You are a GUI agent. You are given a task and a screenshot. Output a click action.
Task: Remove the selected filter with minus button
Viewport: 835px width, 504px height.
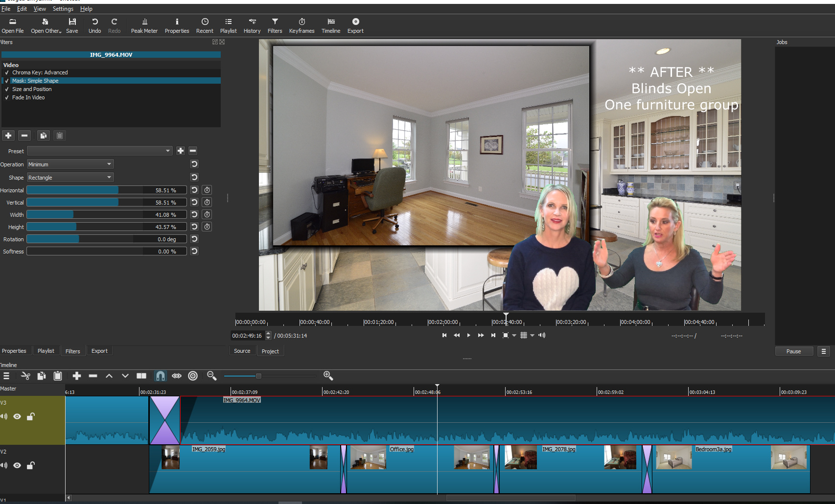[x=25, y=136]
